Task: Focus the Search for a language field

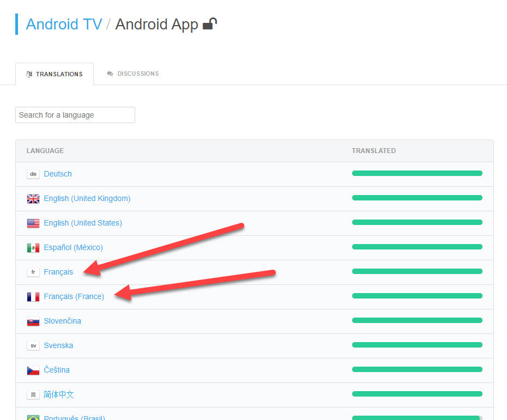Action: tap(75, 115)
